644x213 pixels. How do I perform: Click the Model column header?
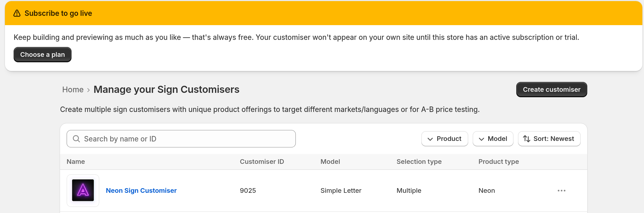tap(330, 162)
